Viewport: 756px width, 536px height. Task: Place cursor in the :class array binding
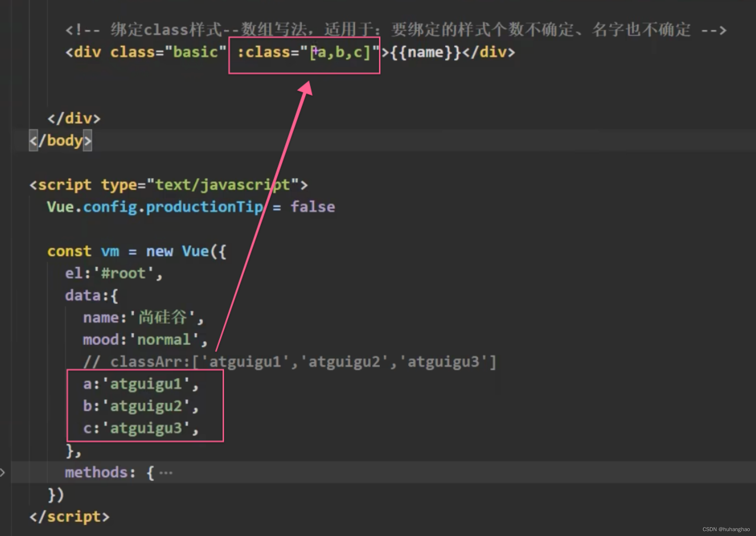click(340, 52)
